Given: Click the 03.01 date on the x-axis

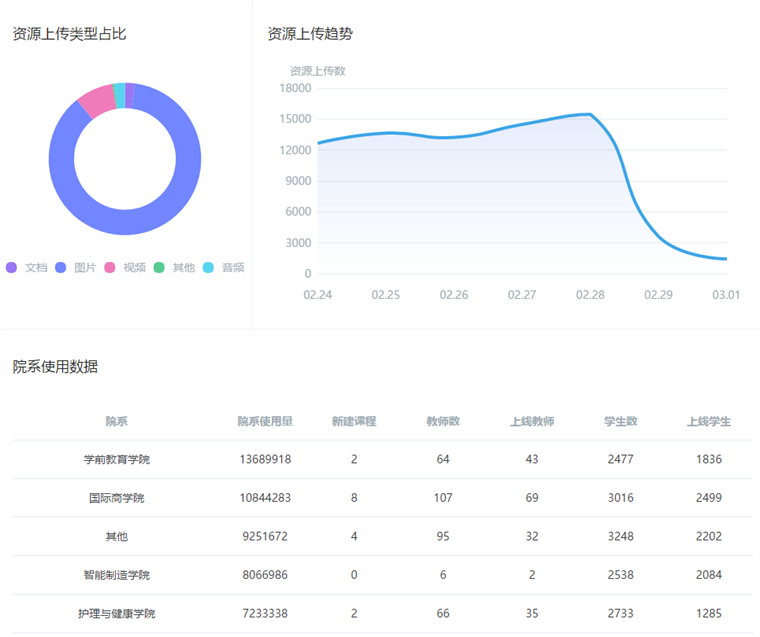Looking at the screenshot, I should pyautogui.click(x=726, y=295).
